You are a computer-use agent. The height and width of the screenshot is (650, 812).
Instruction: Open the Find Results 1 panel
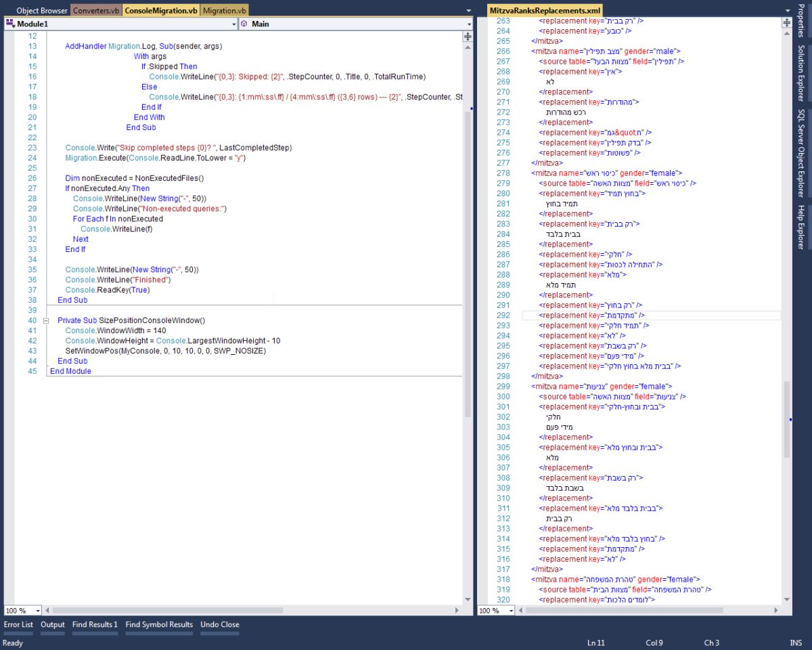(95, 624)
